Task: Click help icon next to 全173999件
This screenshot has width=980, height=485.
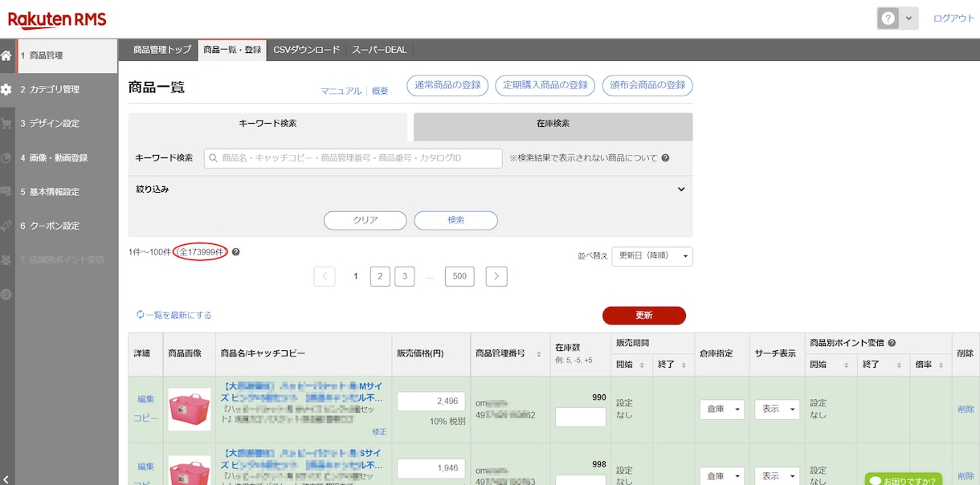Action: [235, 252]
